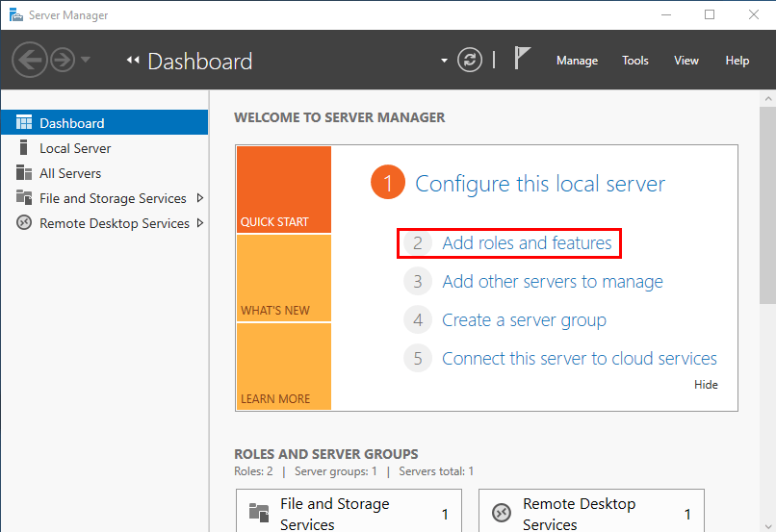Click the WELCOME TO SERVER MANAGER heading
Image resolution: width=776 pixels, height=532 pixels.
(x=340, y=117)
